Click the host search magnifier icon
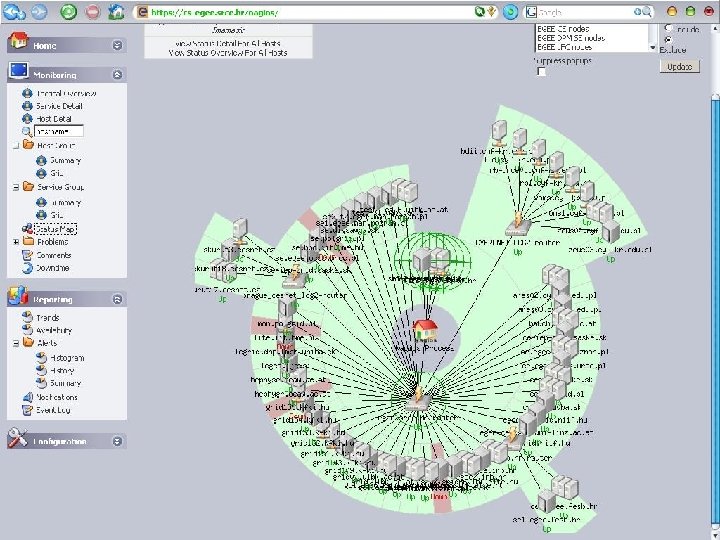720x540 pixels. click(x=27, y=131)
